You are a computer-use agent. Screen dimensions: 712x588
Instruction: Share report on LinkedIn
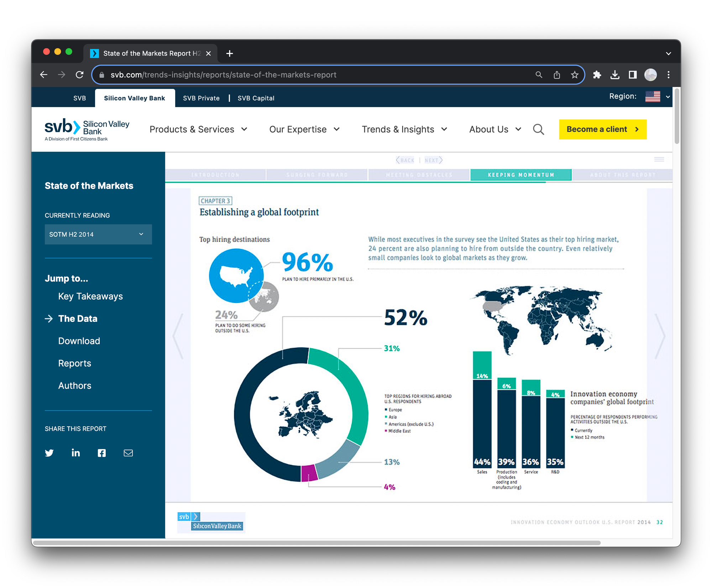(x=75, y=453)
